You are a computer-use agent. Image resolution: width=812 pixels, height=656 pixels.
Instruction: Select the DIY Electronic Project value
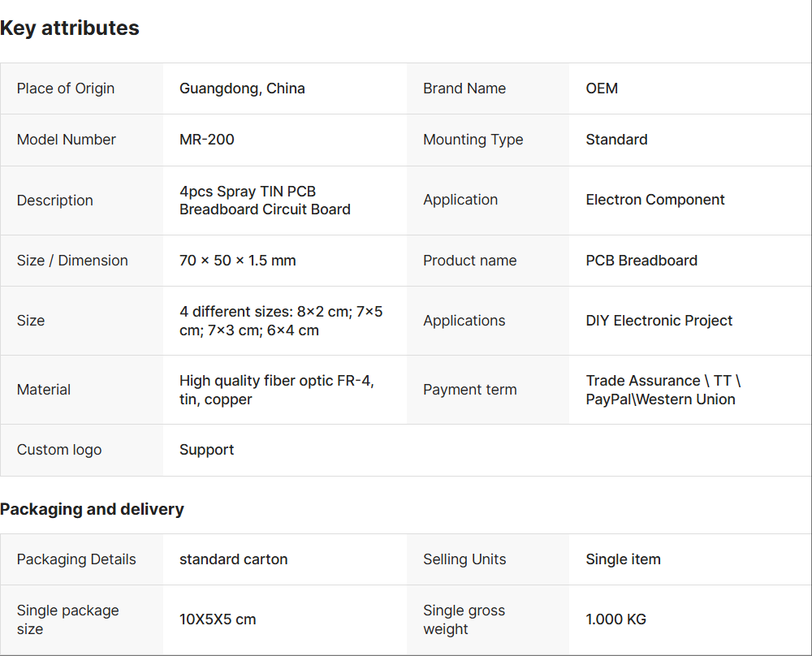(x=659, y=321)
